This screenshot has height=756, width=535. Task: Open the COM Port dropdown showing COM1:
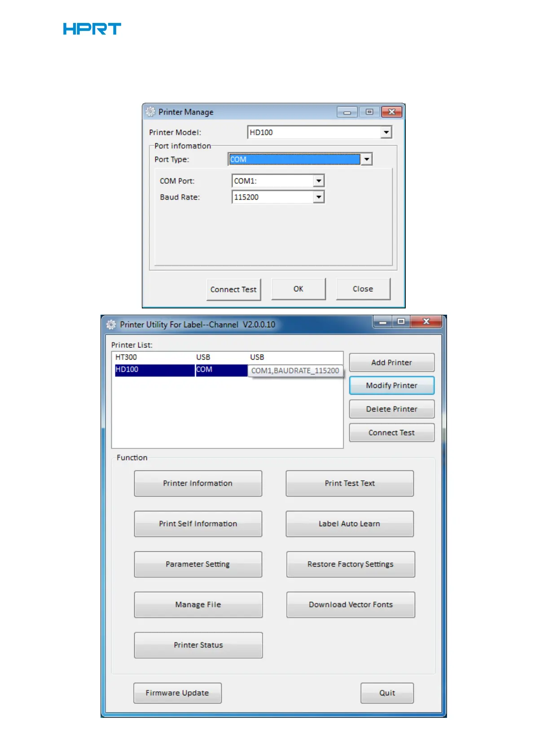(x=278, y=180)
